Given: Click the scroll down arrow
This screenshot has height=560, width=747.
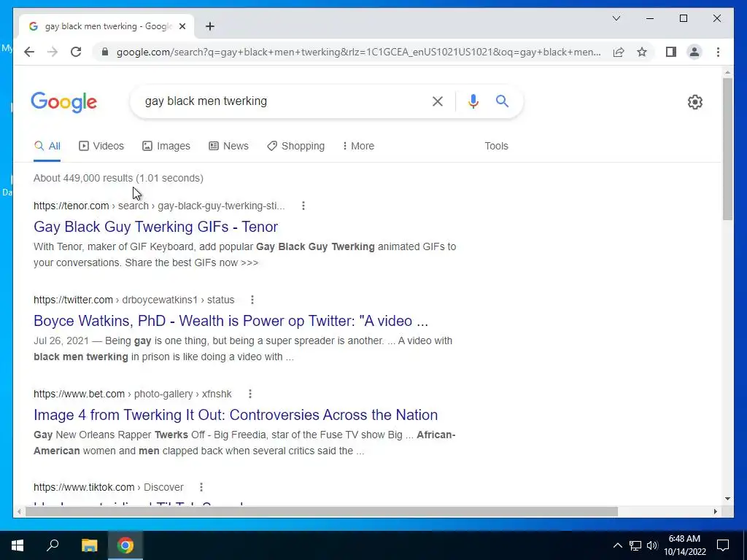Looking at the screenshot, I should click(727, 499).
